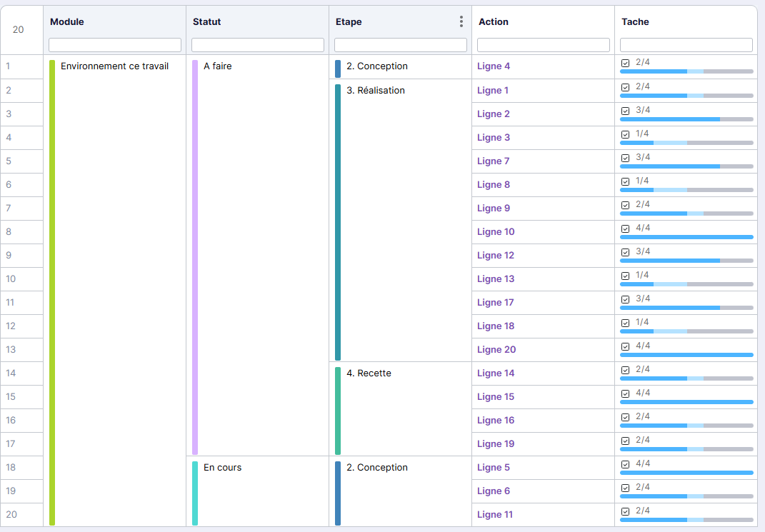Focus the Module filter input field
This screenshot has width=765, height=532.
(x=115, y=45)
